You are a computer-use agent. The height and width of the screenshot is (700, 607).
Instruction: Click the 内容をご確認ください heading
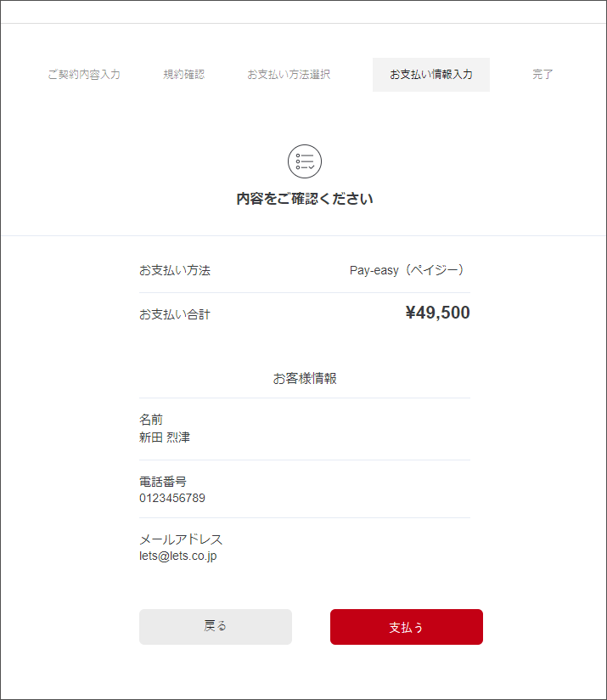tap(304, 200)
